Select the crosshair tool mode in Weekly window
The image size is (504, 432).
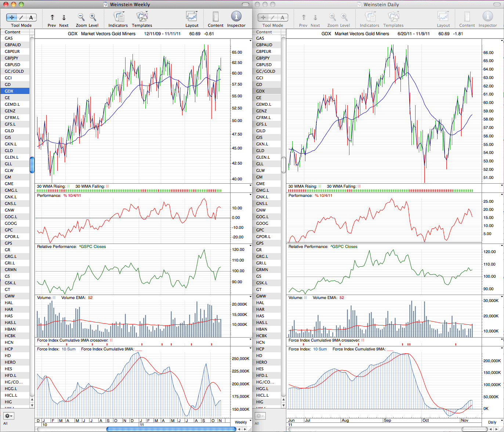(12, 17)
